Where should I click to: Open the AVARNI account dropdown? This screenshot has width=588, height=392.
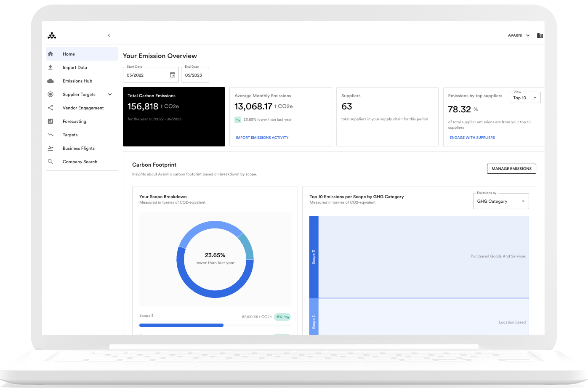(x=518, y=35)
